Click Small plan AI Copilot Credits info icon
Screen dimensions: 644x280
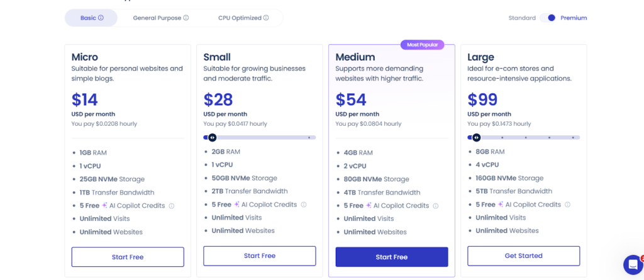point(304,204)
